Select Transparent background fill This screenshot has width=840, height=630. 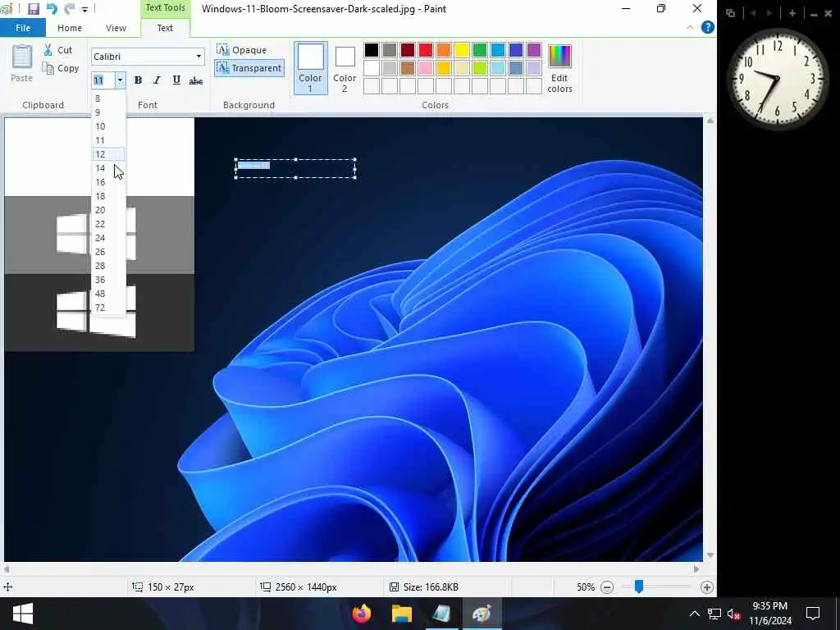[249, 68]
